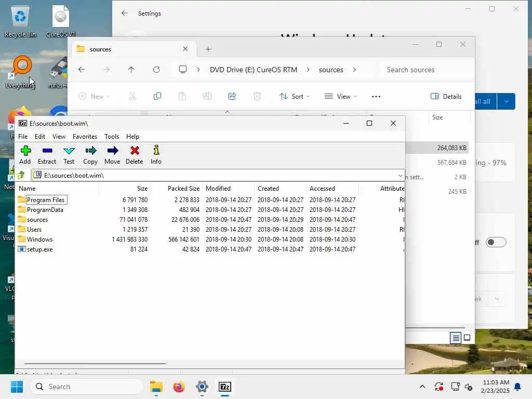Screen dimensions: 532x399
Task: Sort 7-Zip list by Name column
Action: tap(57, 188)
